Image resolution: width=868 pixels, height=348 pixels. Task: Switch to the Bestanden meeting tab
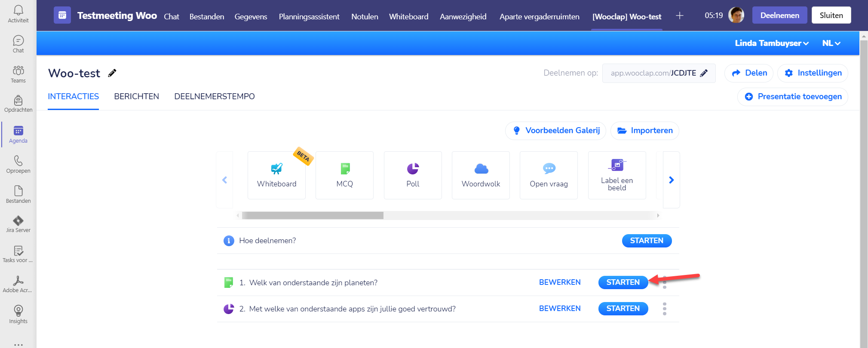click(x=207, y=16)
